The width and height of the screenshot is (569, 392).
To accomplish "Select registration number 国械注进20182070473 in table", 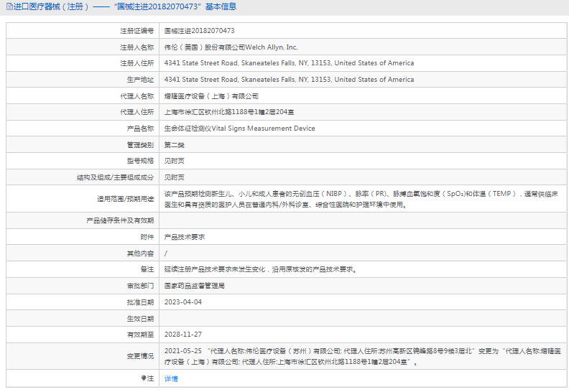I will 199,31.
